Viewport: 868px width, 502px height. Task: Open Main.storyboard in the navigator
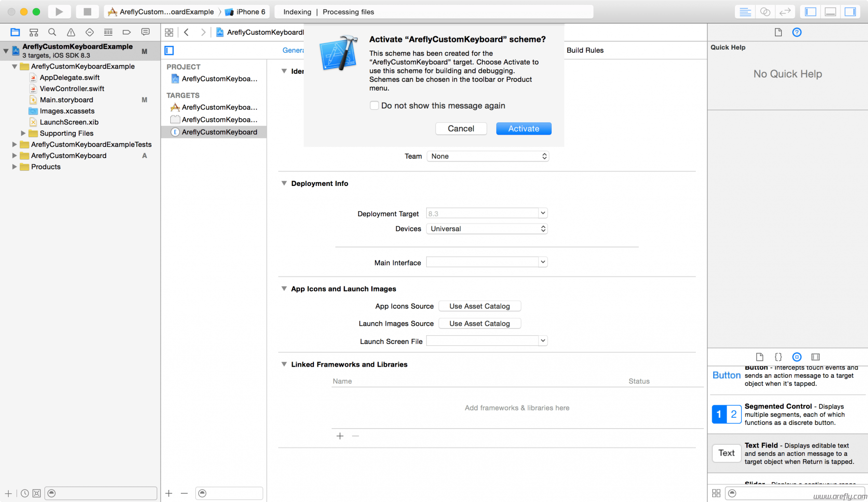pyautogui.click(x=67, y=100)
